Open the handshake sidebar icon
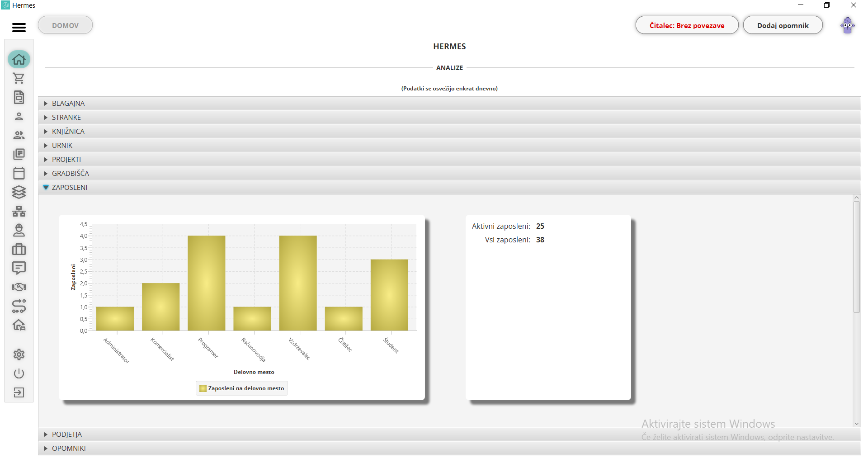 pyautogui.click(x=19, y=287)
